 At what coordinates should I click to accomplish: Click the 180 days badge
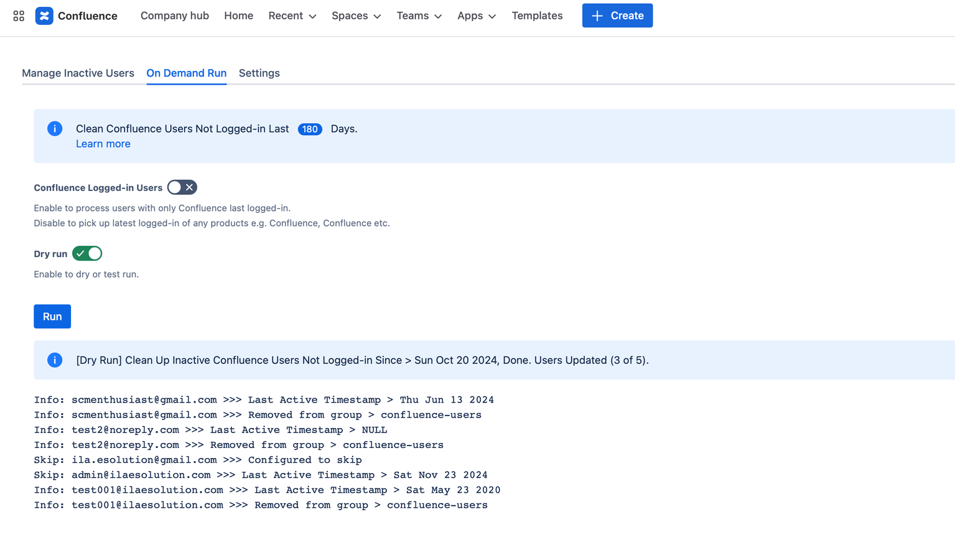310,129
